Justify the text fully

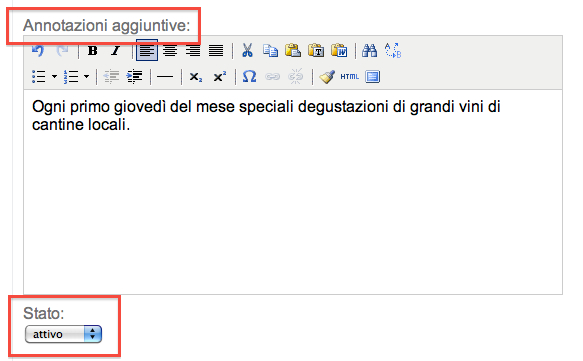point(216,50)
